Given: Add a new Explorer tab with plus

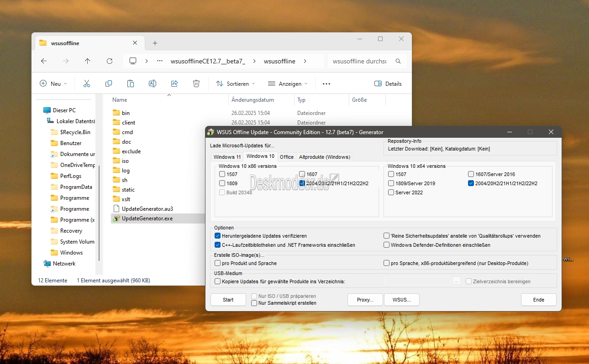Looking at the screenshot, I should coord(155,43).
